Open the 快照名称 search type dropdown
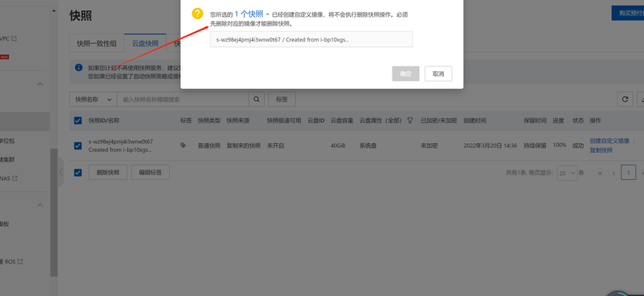 (x=93, y=99)
